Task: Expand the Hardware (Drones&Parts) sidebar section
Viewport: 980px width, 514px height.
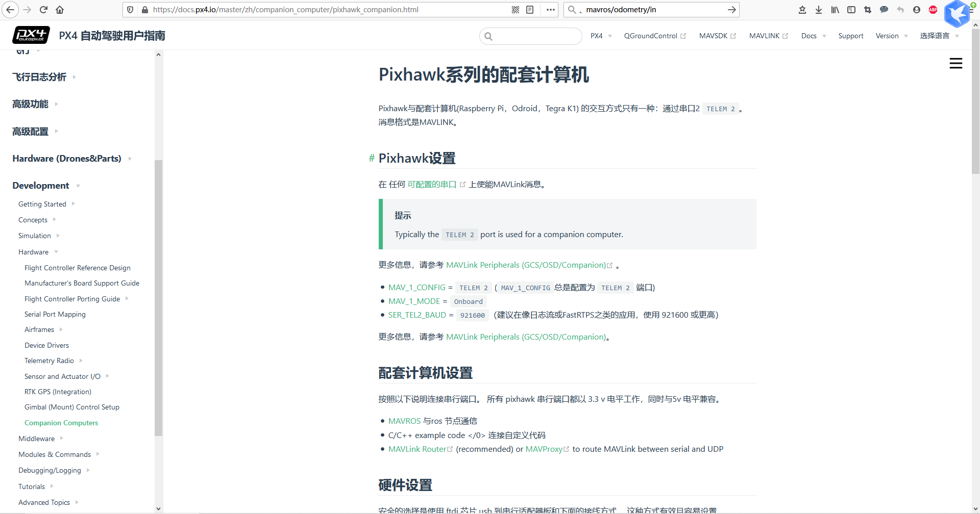Action: click(x=129, y=159)
